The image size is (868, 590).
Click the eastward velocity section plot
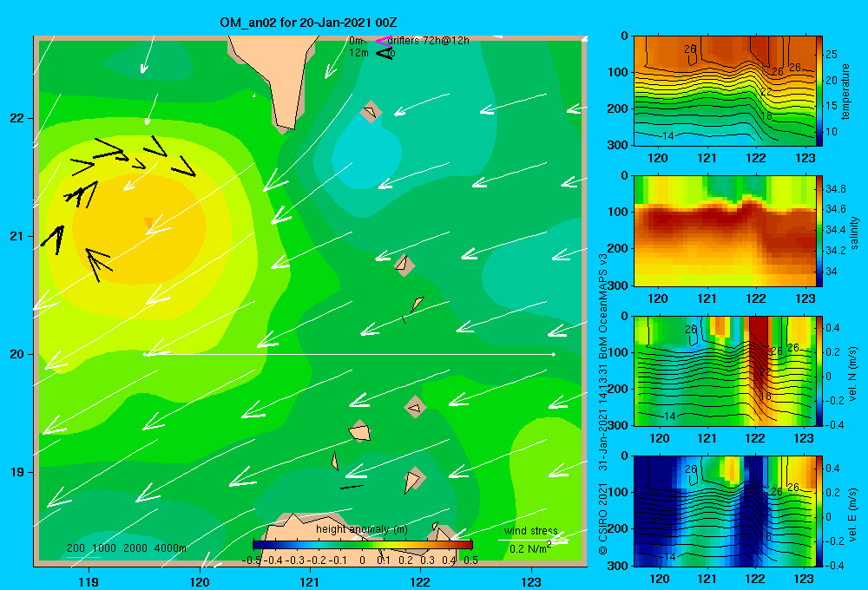[x=725, y=511]
